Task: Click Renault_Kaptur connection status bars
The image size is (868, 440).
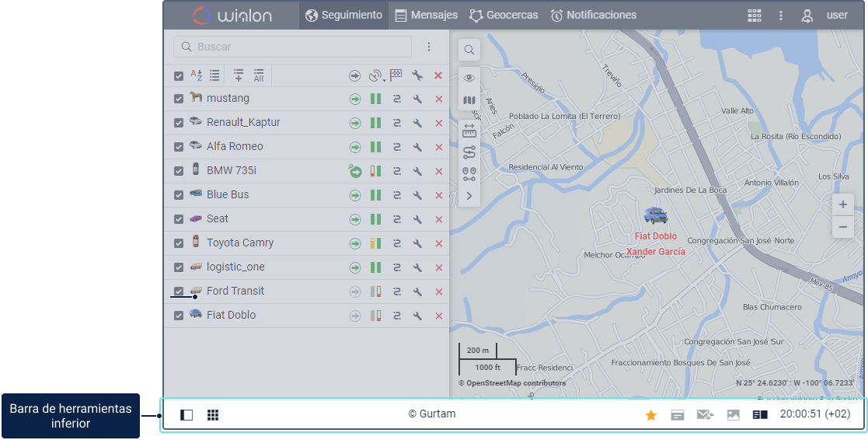Action: click(376, 123)
